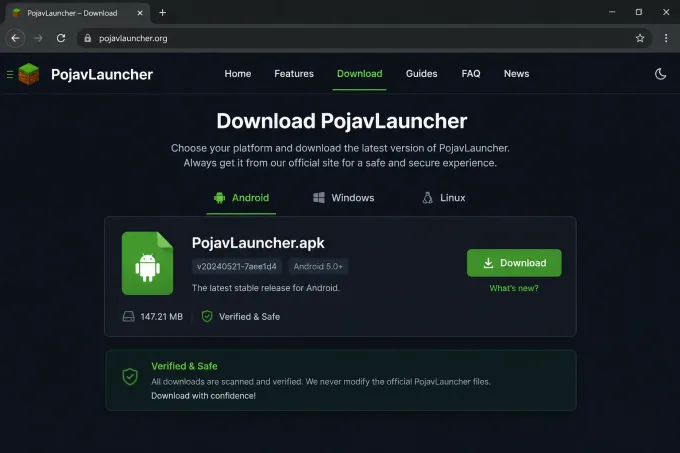The image size is (680, 453).
Task: Click the Verified & Safe banner heading
Action: [184, 366]
